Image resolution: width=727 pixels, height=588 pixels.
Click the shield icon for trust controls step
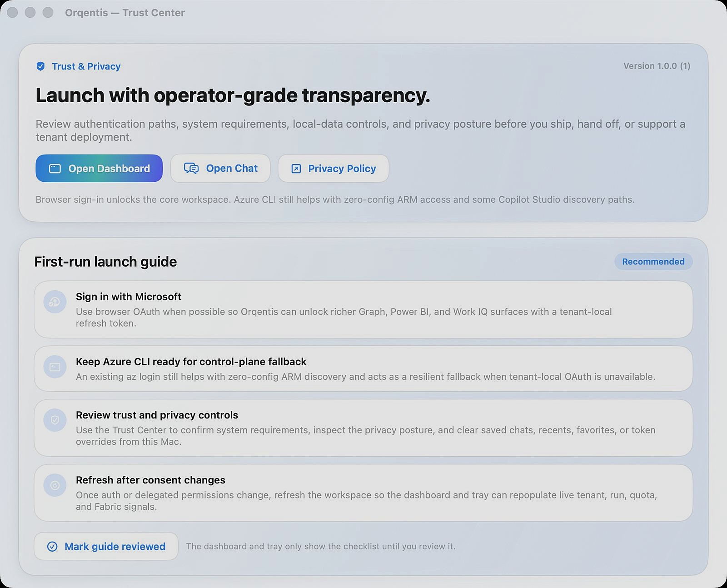coord(55,420)
